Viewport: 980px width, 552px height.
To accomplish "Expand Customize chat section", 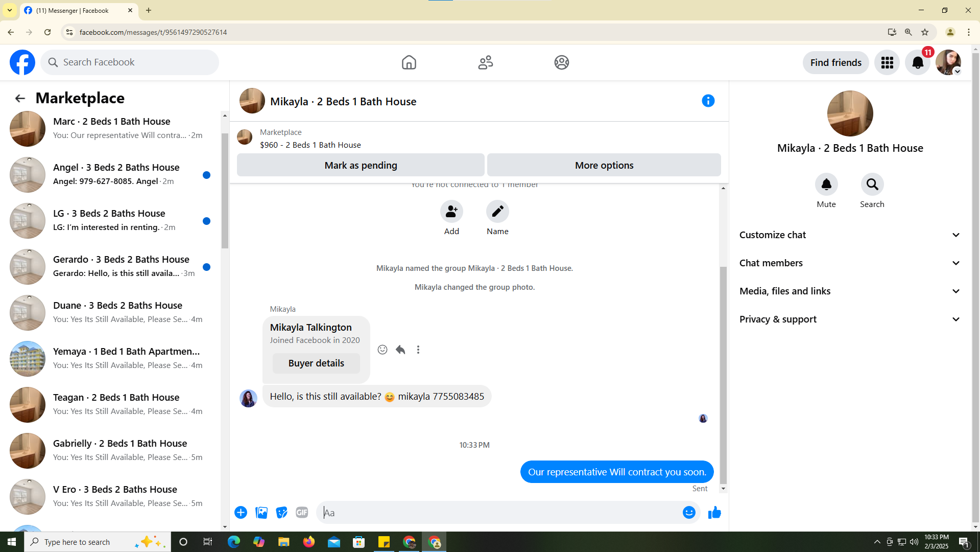I will (850, 235).
